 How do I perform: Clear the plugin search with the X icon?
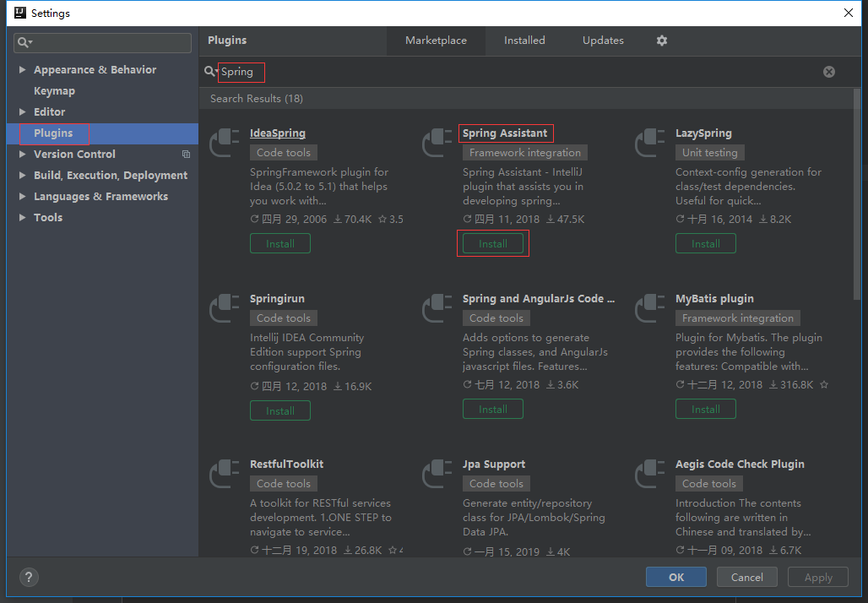[828, 72]
